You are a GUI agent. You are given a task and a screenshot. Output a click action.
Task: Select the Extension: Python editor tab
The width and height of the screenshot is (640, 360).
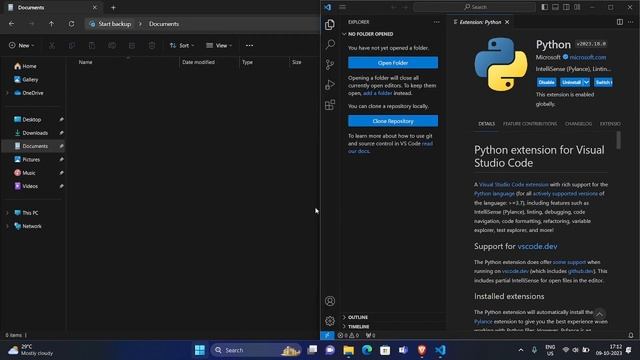point(480,22)
